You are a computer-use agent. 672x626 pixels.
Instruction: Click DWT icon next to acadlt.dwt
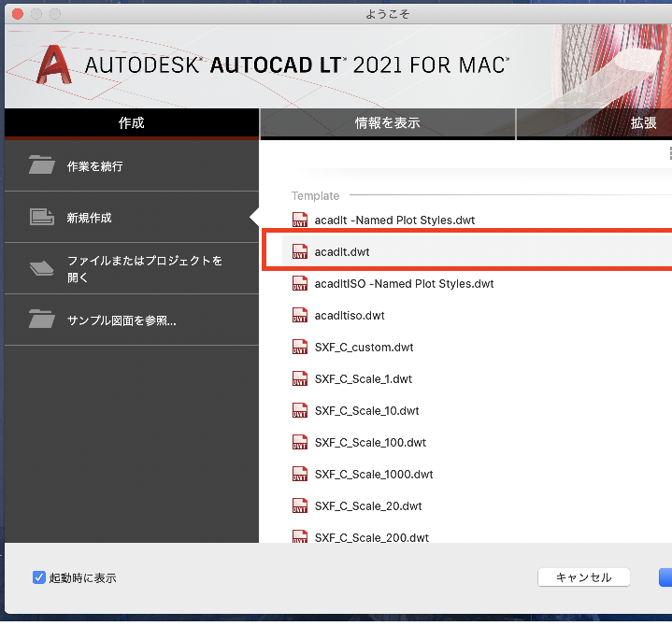tap(300, 251)
